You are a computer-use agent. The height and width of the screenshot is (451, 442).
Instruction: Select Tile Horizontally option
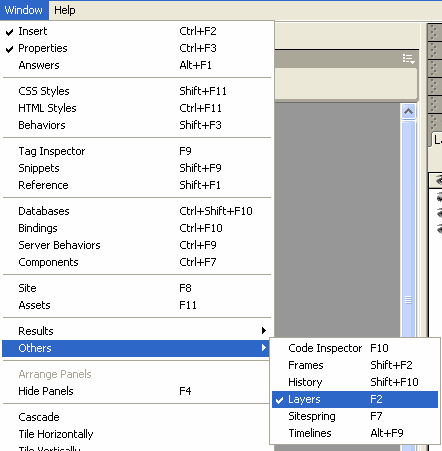(x=137, y=434)
